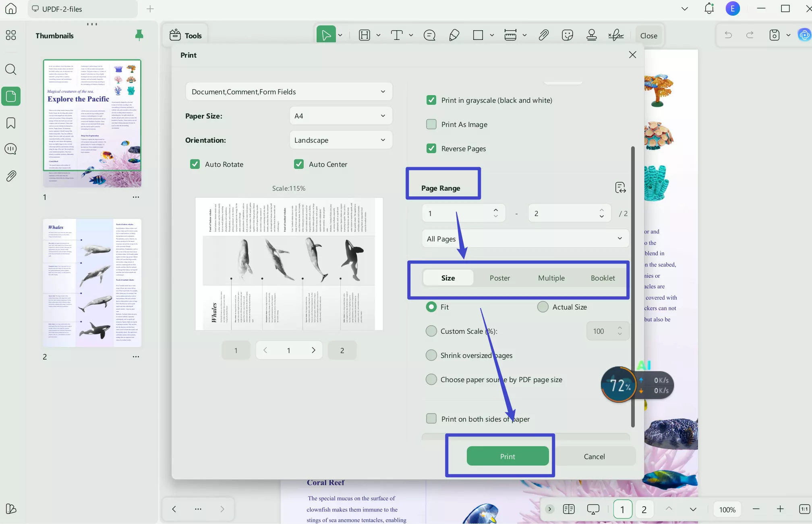The width and height of the screenshot is (812, 524).
Task: Select the Actual Size radio button
Action: point(543,307)
